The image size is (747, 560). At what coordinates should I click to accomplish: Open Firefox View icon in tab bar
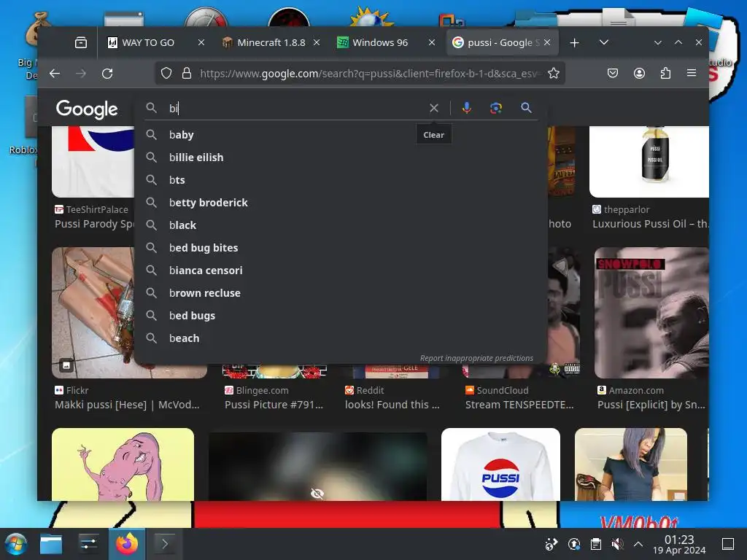(x=81, y=43)
